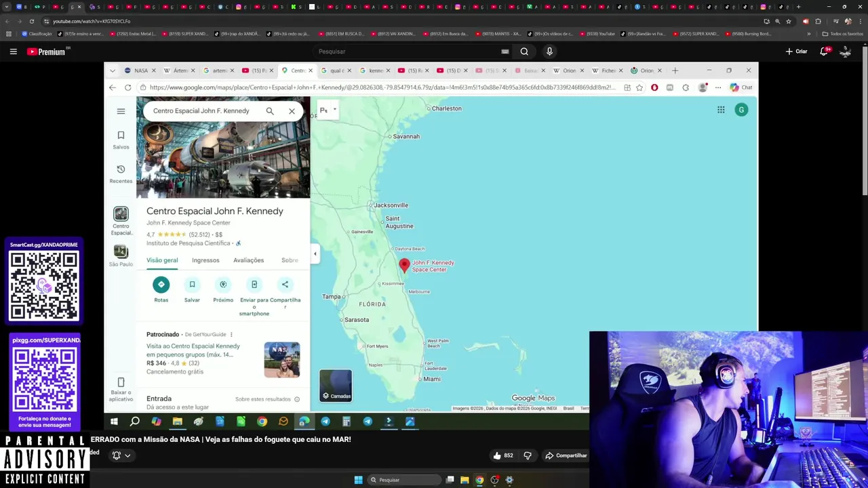The height and width of the screenshot is (488, 868).
Task: Reload the Google Maps page
Action: 127,87
